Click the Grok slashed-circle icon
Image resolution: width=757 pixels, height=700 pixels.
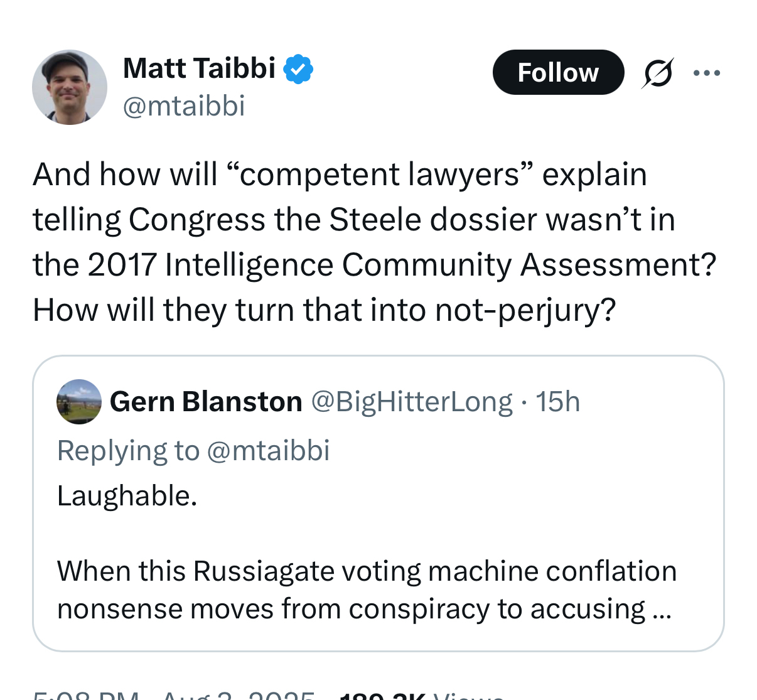[658, 73]
